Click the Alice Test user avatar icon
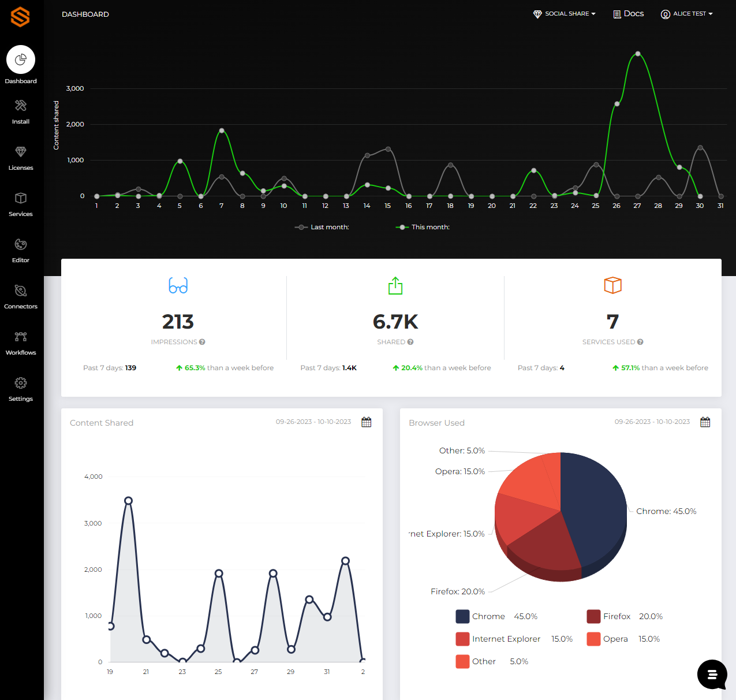The width and height of the screenshot is (736, 700). coord(666,14)
